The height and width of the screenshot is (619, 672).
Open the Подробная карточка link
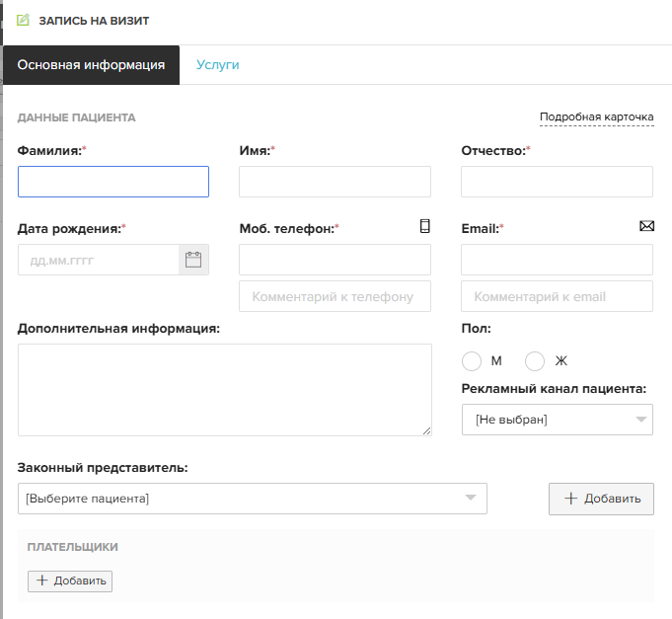pos(597,117)
